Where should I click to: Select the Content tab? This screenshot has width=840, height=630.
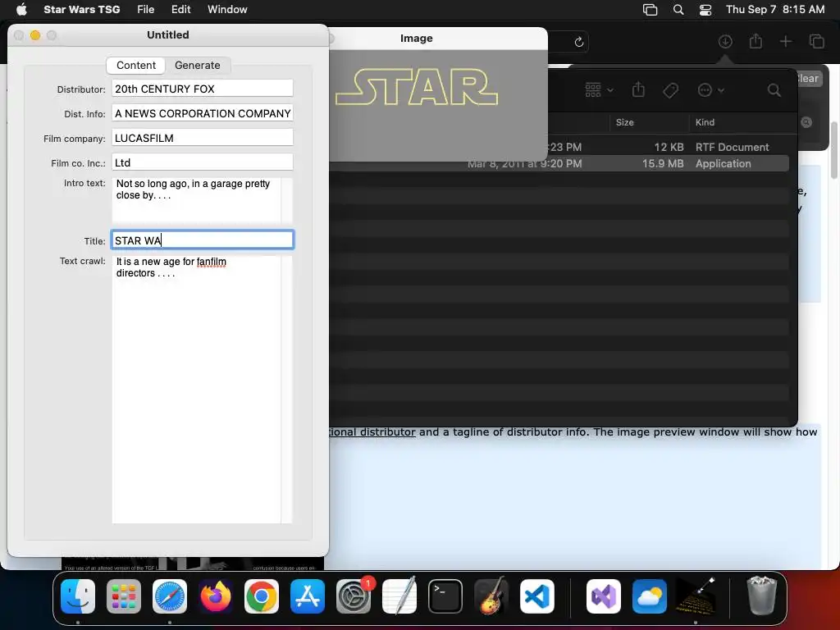pyautogui.click(x=136, y=66)
